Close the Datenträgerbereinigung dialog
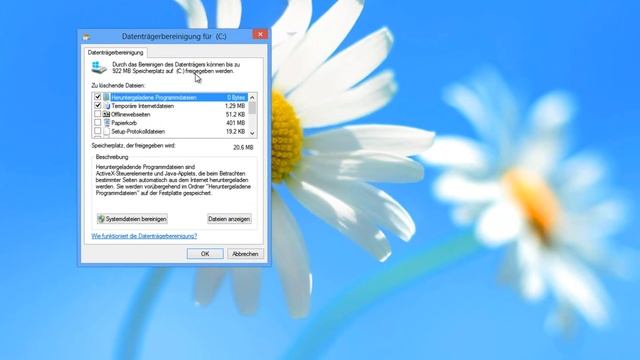 tap(260, 34)
